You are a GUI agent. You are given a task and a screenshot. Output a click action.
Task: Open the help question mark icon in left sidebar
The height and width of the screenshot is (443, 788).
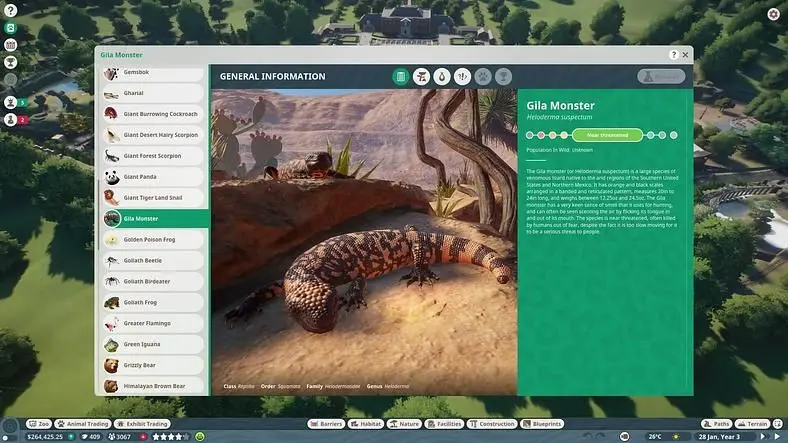[x=10, y=10]
